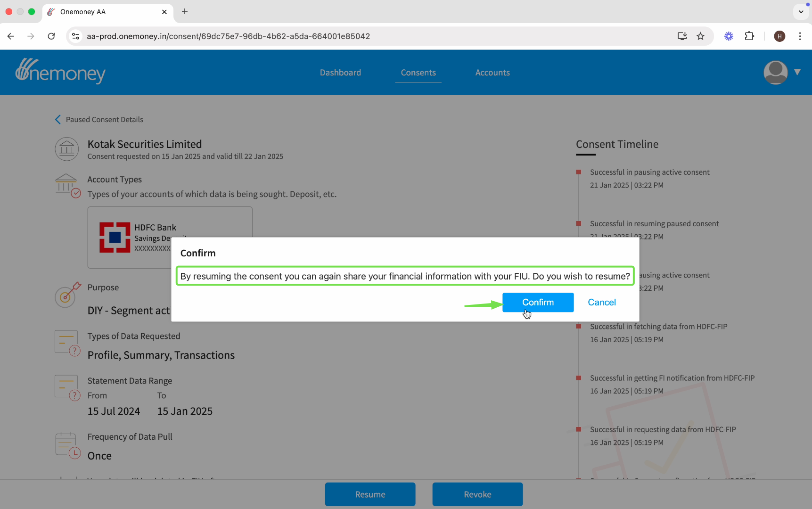This screenshot has height=509, width=812.
Task: Click timeline marker for 03:22 PM pausing consent
Action: pos(578,172)
